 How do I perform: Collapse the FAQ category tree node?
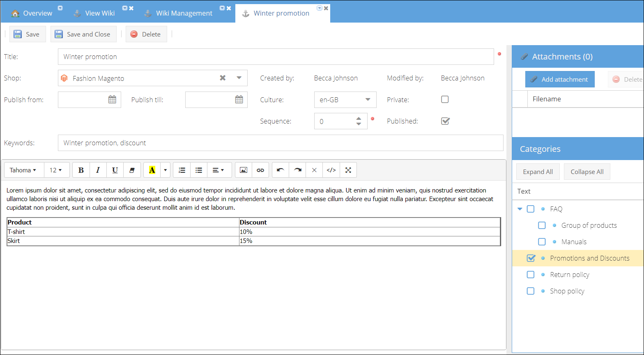(520, 209)
